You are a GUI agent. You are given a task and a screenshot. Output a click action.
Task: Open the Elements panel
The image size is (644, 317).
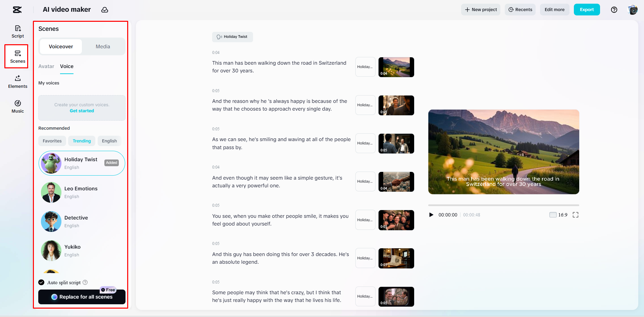[18, 82]
